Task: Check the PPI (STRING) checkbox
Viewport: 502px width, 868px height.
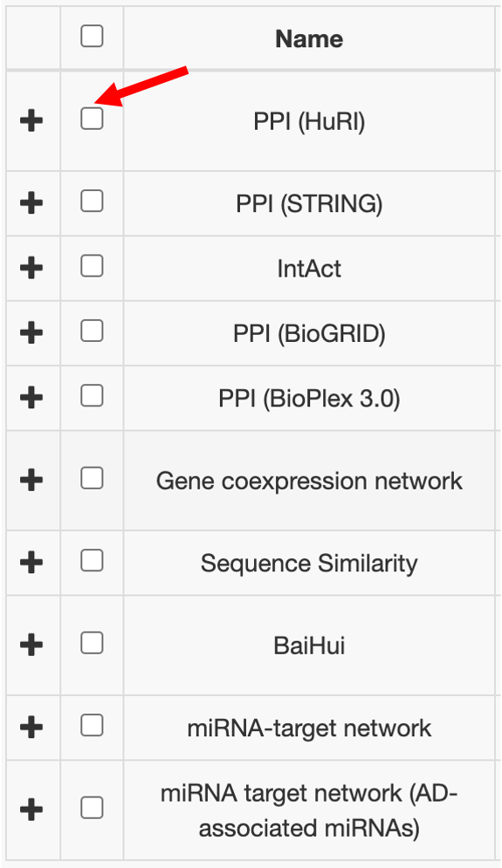Action: click(x=92, y=201)
